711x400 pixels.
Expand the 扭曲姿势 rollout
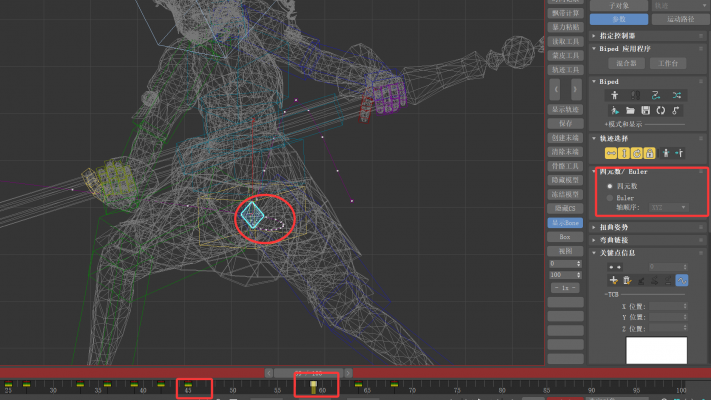tap(618, 227)
